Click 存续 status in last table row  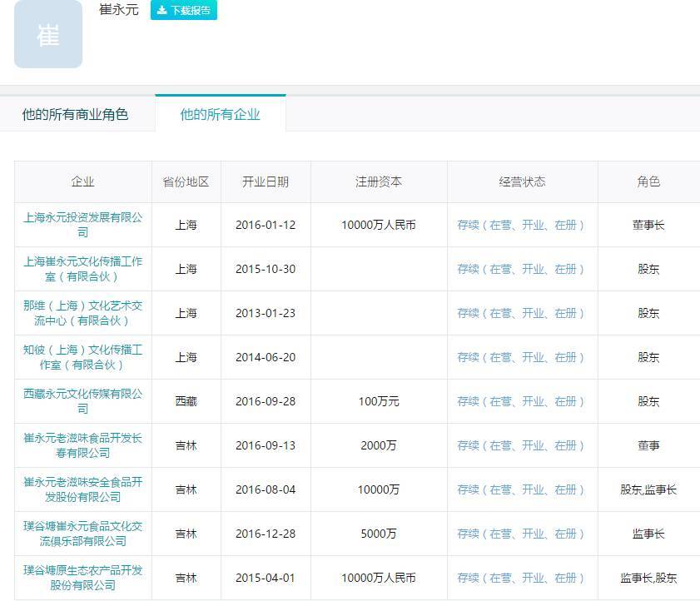521,579
